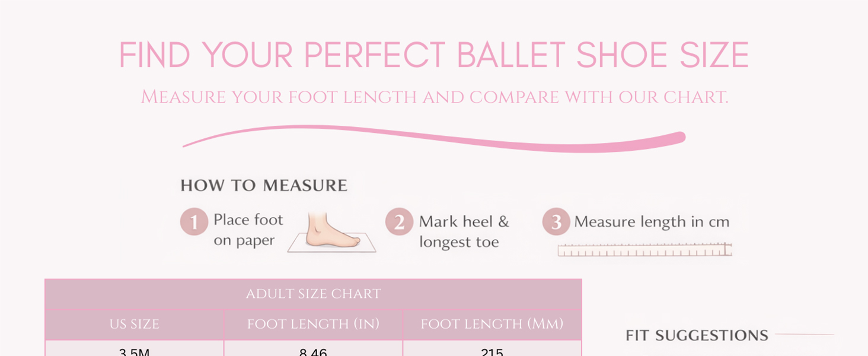Image resolution: width=868 pixels, height=356 pixels.
Task: Click the 'How to Measure' heading
Action: 264,186
